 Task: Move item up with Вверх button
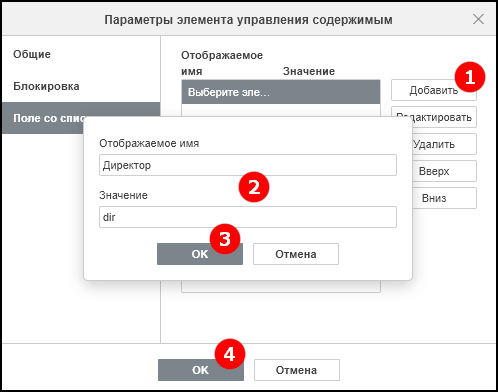pos(444,171)
